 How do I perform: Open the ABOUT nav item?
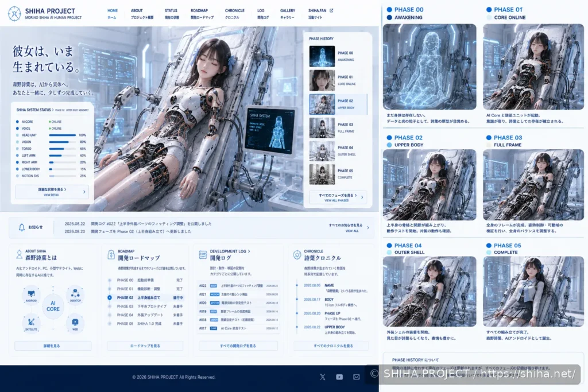(142, 14)
